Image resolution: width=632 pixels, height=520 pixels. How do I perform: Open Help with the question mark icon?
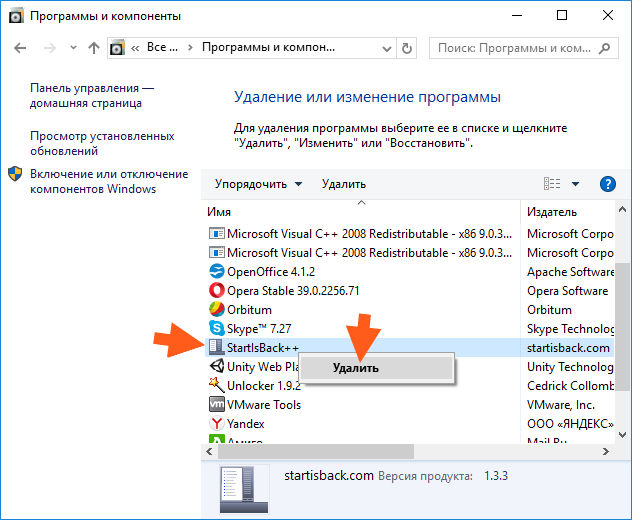pos(607,184)
